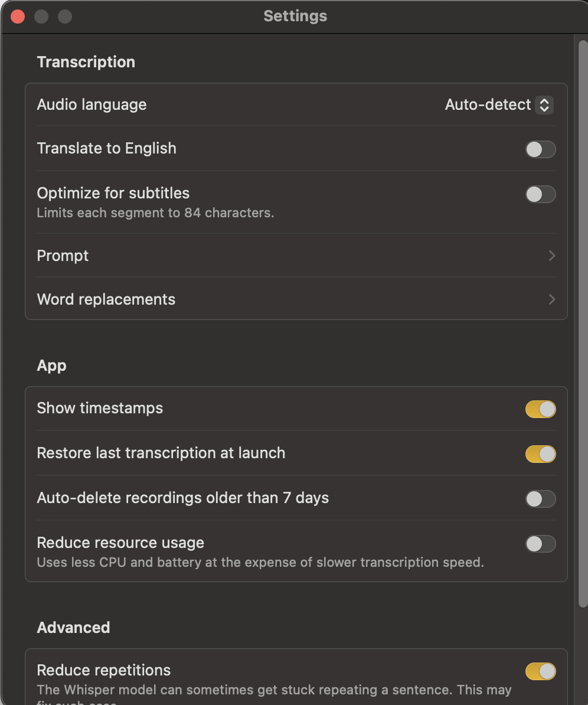Click the Show timestamps label
The height and width of the screenshot is (705, 588).
(x=100, y=408)
